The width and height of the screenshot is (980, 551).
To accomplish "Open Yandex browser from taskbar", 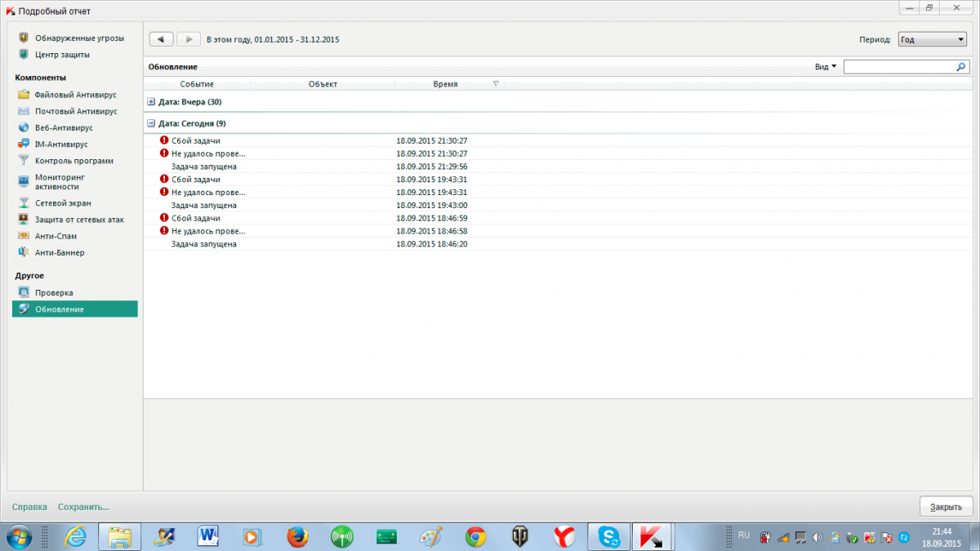I will 563,536.
